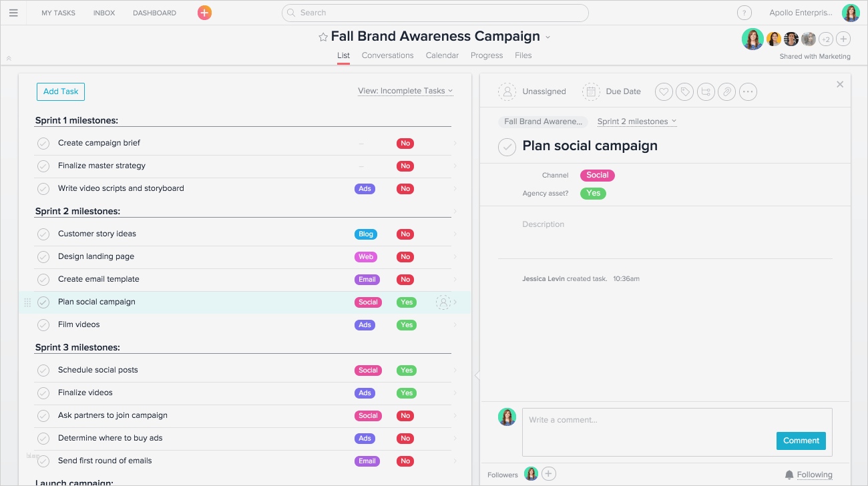The image size is (868, 486).
Task: Open the hamburger sidebar menu
Action: click(13, 13)
